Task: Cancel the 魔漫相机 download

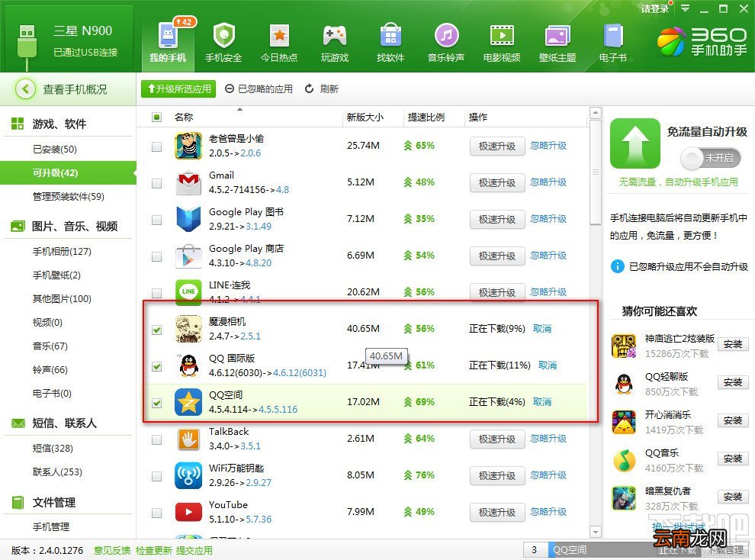Action: [542, 329]
